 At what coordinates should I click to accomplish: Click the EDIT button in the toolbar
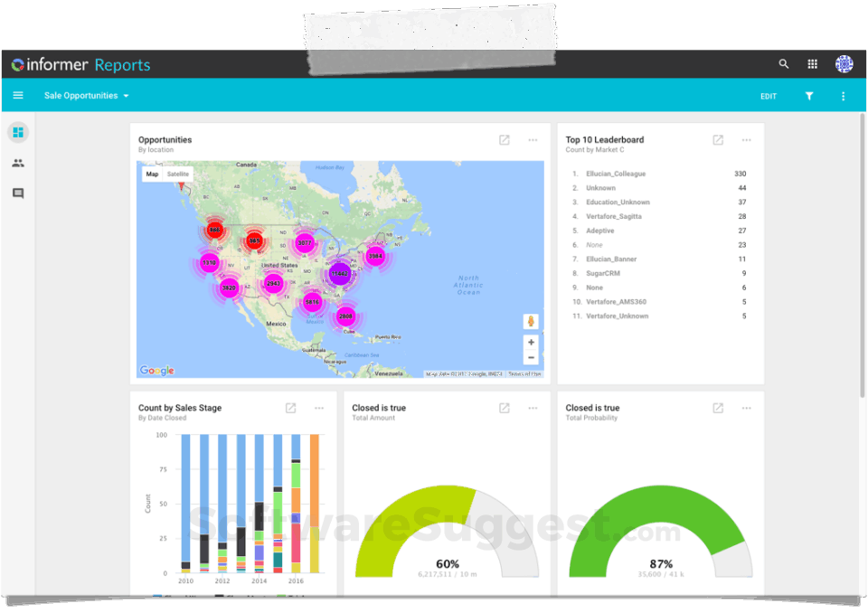coord(768,96)
